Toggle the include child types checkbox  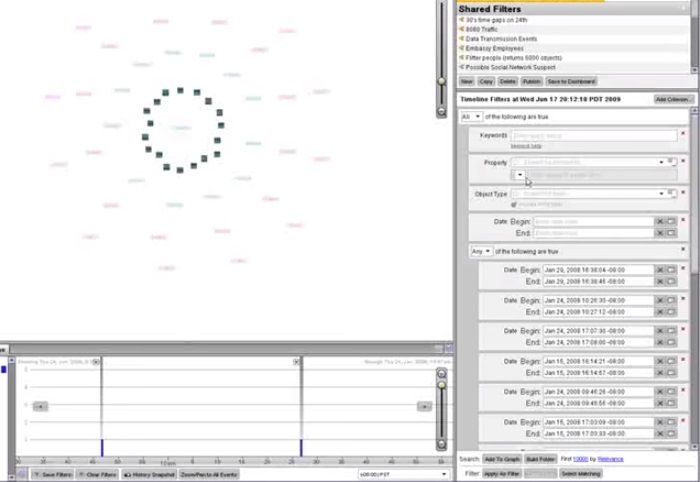tap(513, 204)
